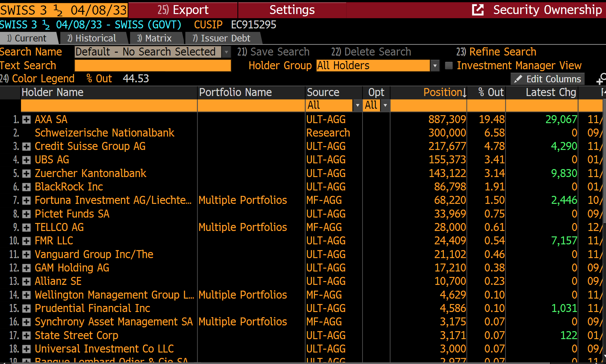Open the Color Legend
Viewport: 606px width, 364px height.
[37, 78]
